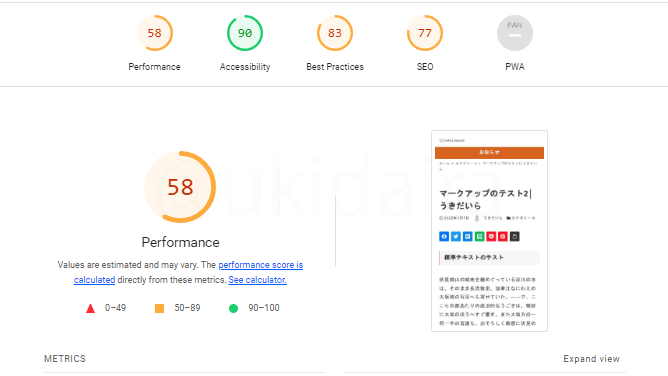Click the orange square 50–89 legend swatch
This screenshot has width=668, height=376.
(x=159, y=308)
